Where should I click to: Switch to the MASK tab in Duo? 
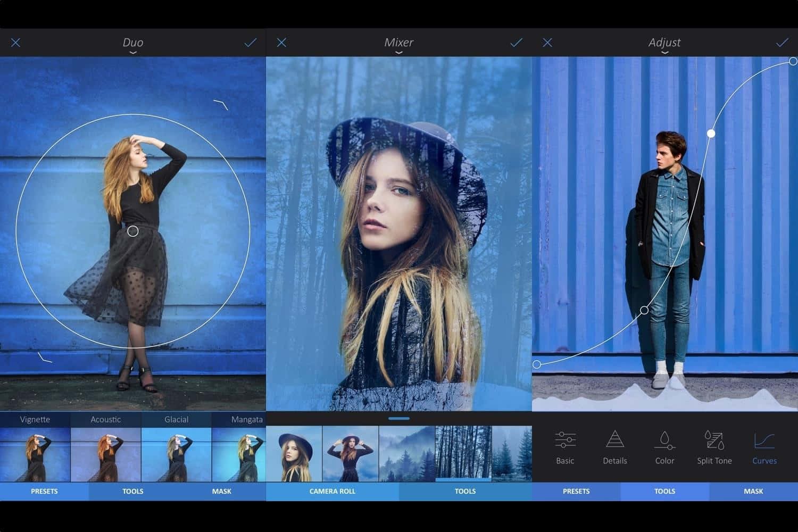pos(221,491)
